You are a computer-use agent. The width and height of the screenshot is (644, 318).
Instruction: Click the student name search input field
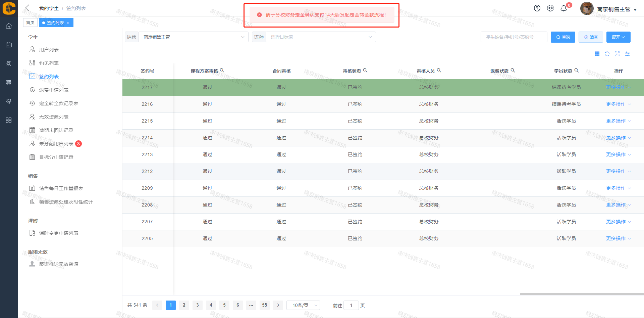[x=514, y=37]
